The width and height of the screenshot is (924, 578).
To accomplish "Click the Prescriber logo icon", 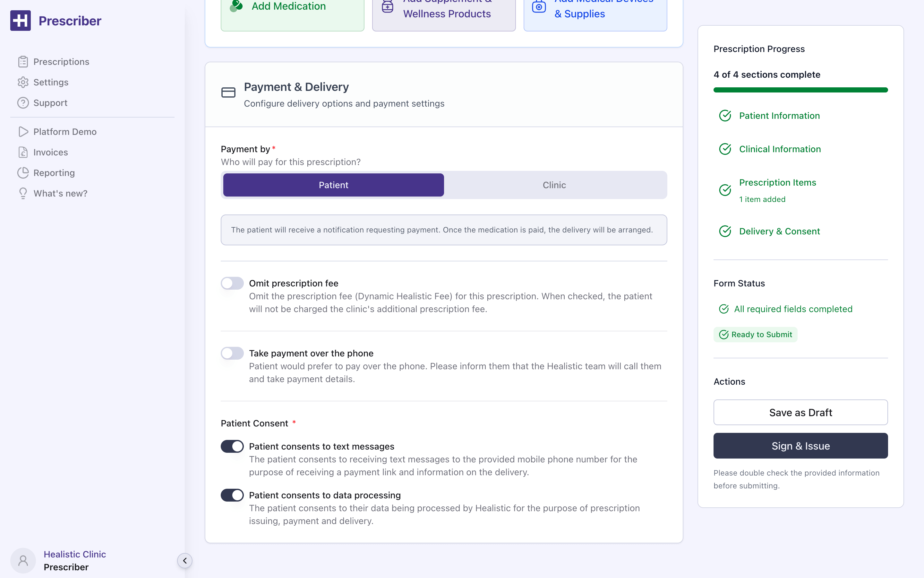I will (x=20, y=21).
